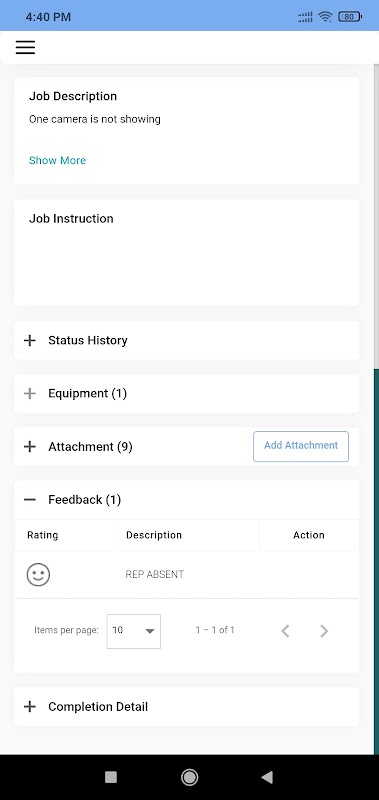
Task: Expand the Equipment (1) section
Action: (x=187, y=393)
